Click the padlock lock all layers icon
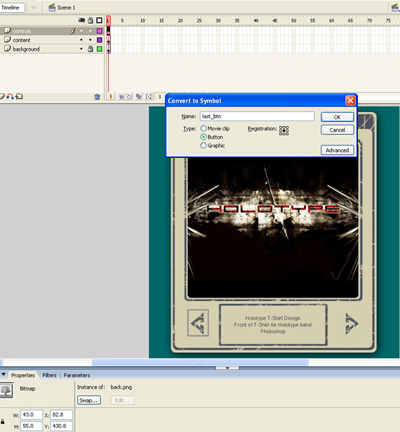Image resolution: width=400 pixels, height=432 pixels. 90,20
